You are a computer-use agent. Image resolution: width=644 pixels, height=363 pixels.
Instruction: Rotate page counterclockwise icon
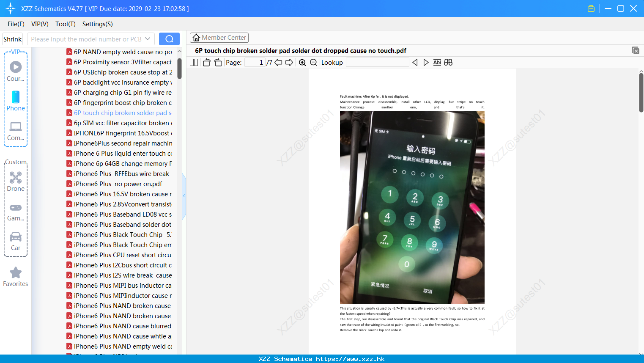(x=206, y=63)
